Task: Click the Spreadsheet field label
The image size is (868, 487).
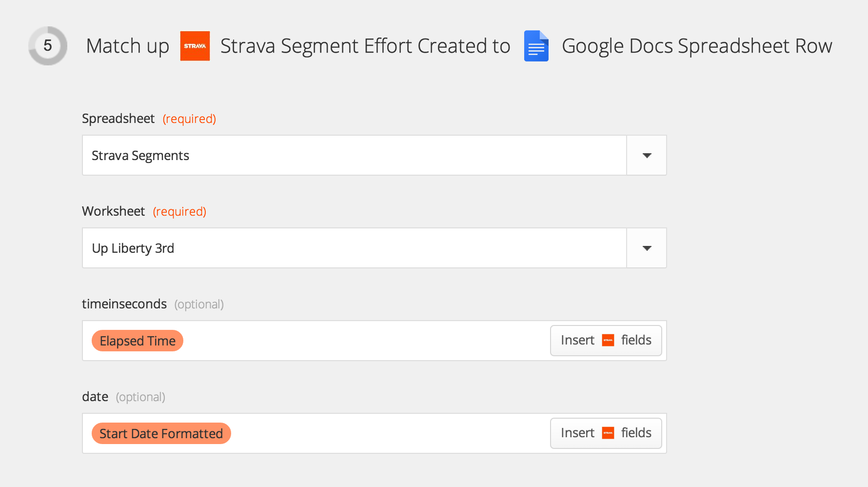Action: (118, 119)
